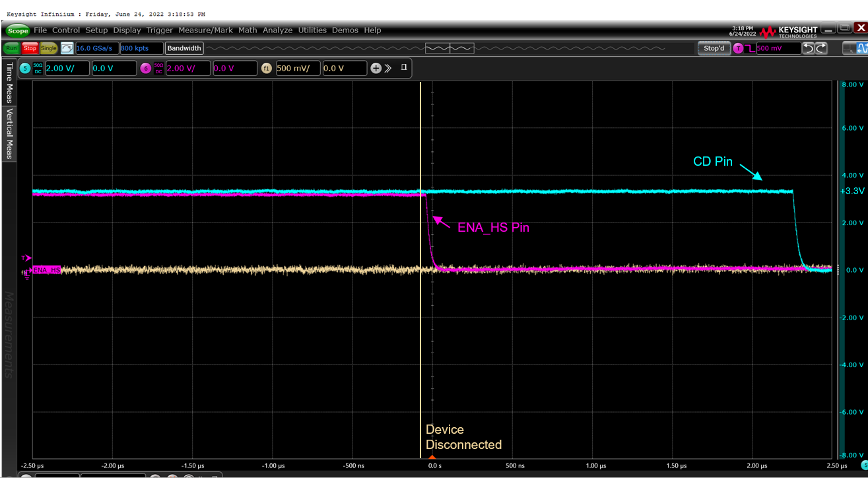The image size is (868, 478).
Task: Click the undo arrow icon
Action: 809,48
